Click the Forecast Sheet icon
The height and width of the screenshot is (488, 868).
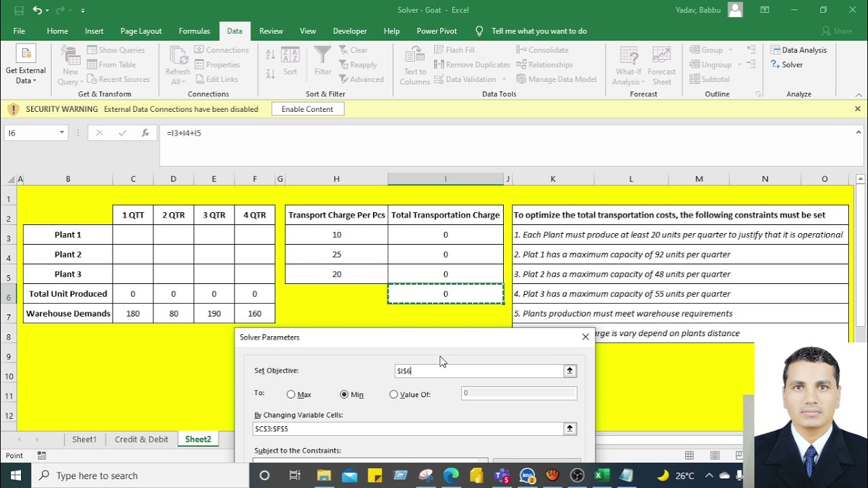click(x=661, y=66)
